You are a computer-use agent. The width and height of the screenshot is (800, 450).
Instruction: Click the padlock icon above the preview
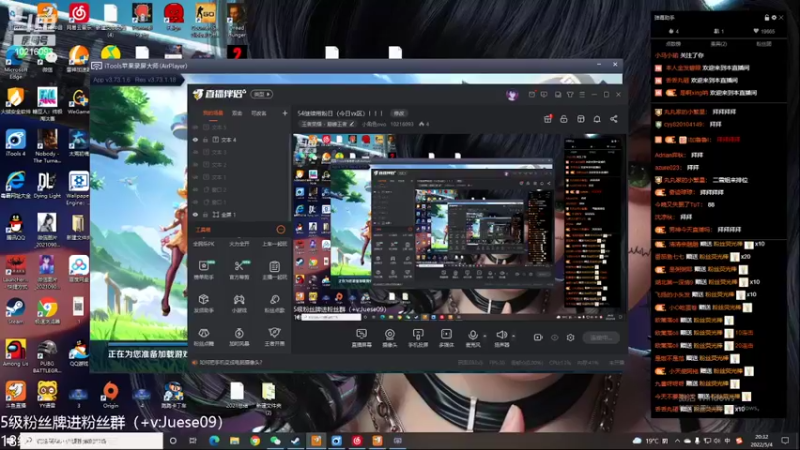564,119
